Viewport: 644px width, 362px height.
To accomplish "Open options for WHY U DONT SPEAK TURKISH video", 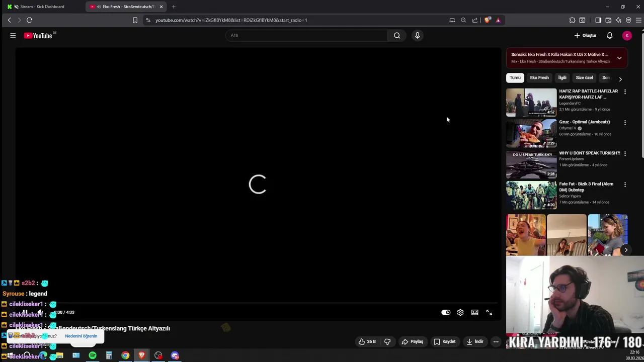I will (x=625, y=154).
